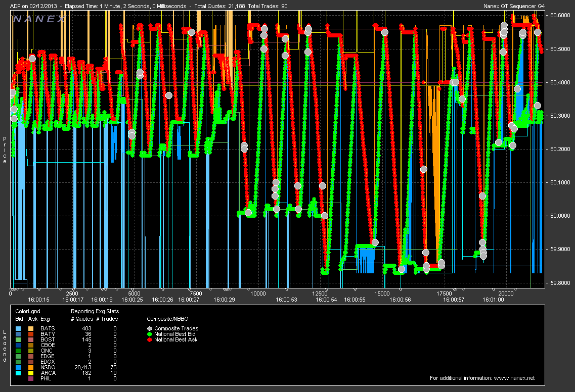Select the EDGX bid color swatch

tap(18, 362)
